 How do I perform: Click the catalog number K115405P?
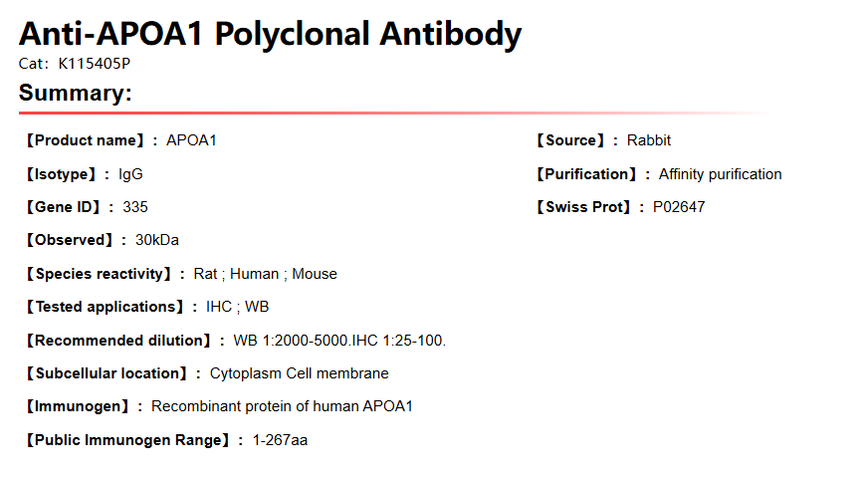pyautogui.click(x=94, y=64)
